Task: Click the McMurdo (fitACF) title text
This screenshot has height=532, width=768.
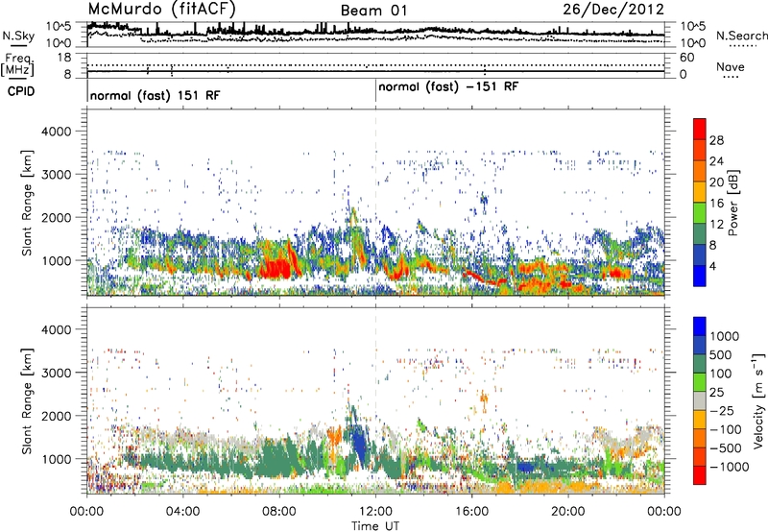Action: [161, 9]
